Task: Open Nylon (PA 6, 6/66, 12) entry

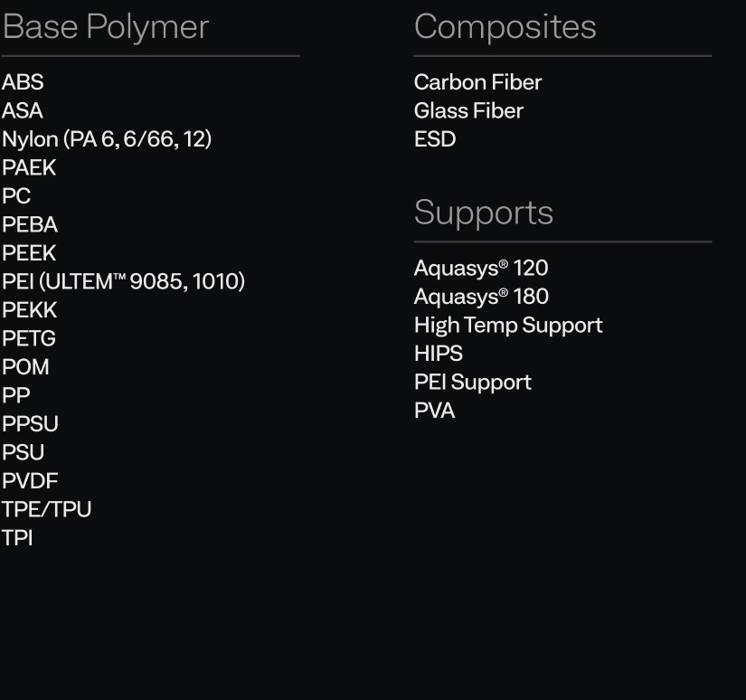Action: (107, 139)
